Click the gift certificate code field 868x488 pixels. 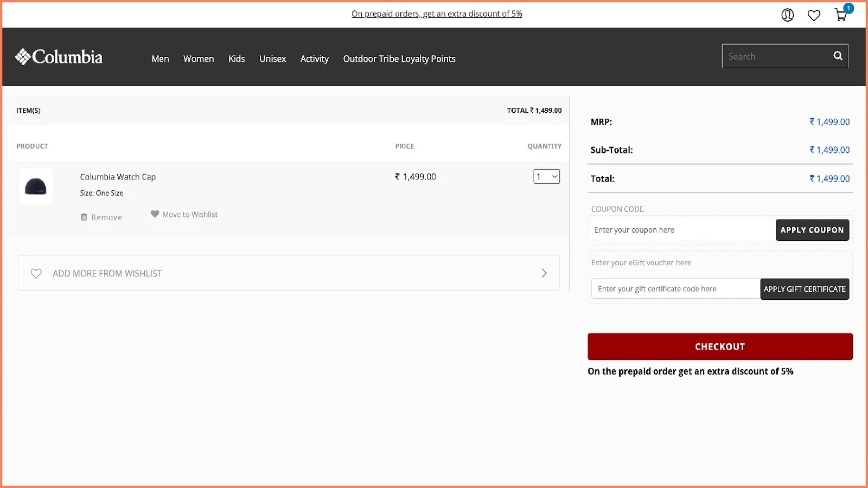(675, 288)
